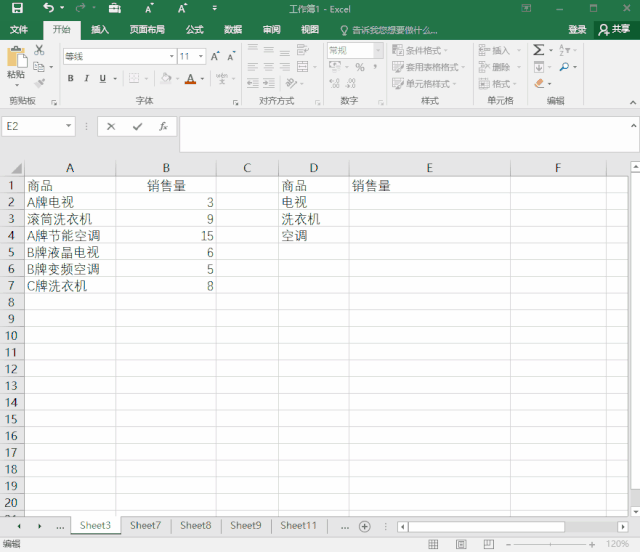The height and width of the screenshot is (552, 640).
Task: Toggle underline formatting
Action: click(x=101, y=78)
